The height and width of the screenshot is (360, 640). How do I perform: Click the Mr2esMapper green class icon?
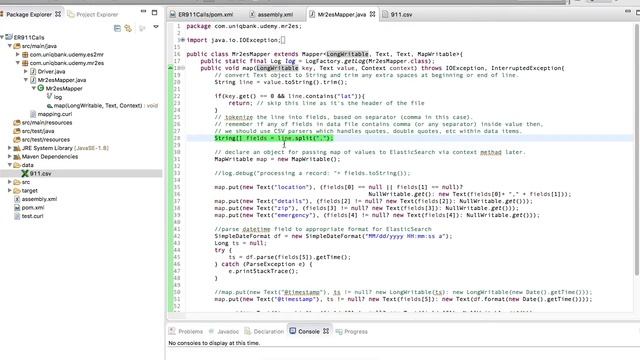point(41,88)
